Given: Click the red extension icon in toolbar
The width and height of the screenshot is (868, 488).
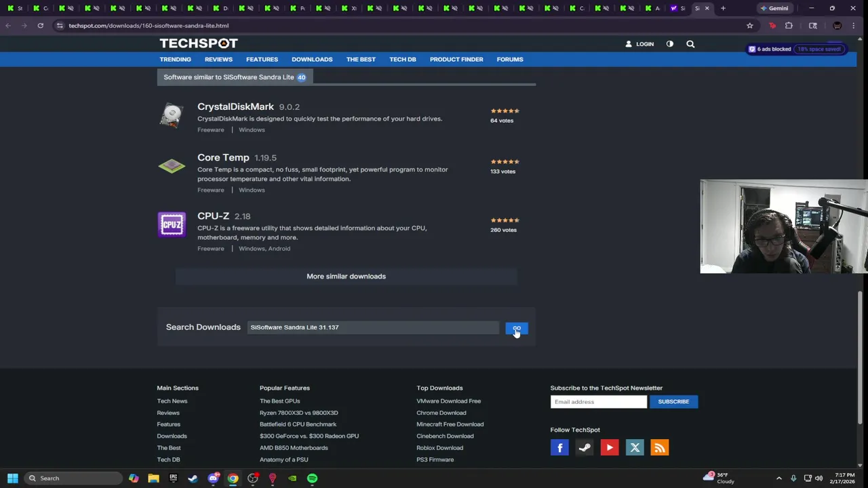Looking at the screenshot, I should (x=772, y=26).
